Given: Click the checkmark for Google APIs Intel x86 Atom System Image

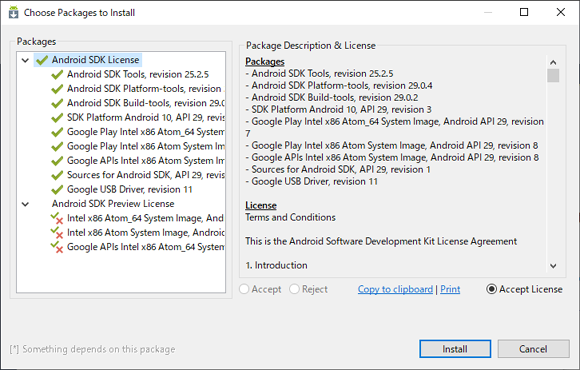Looking at the screenshot, I should pyautogui.click(x=57, y=161).
